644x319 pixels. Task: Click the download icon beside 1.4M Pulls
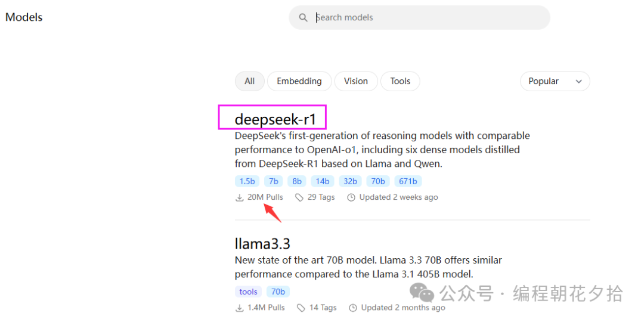pyautogui.click(x=239, y=308)
